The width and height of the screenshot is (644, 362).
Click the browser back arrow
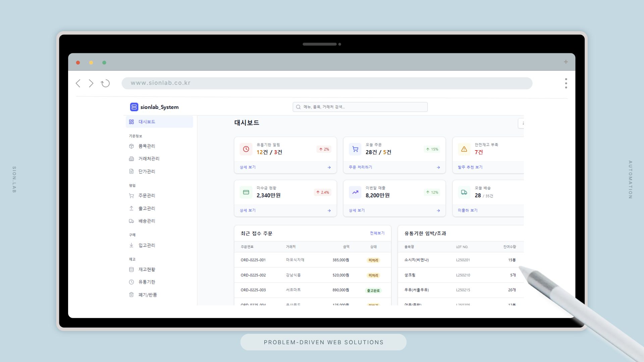pos(78,83)
